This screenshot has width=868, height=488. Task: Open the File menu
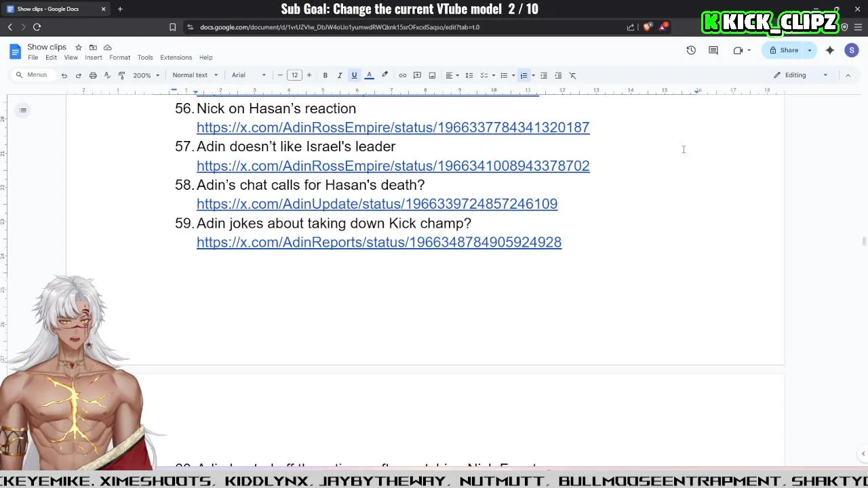pos(33,58)
